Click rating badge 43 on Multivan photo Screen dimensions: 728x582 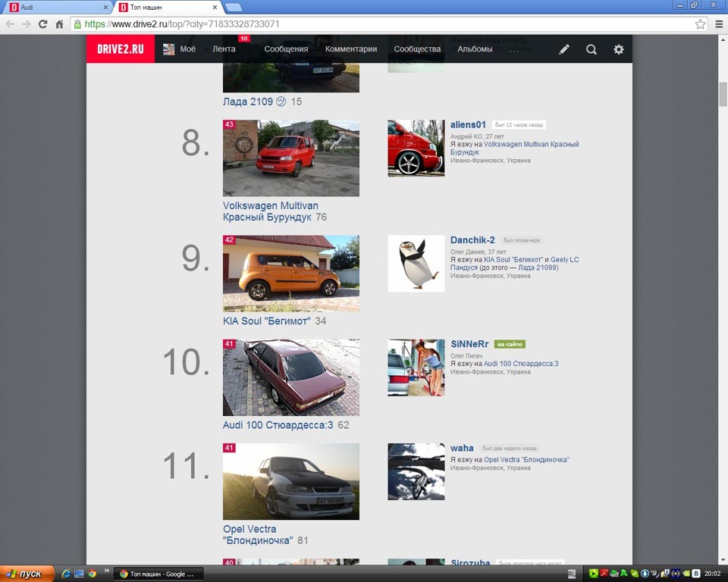(x=229, y=124)
